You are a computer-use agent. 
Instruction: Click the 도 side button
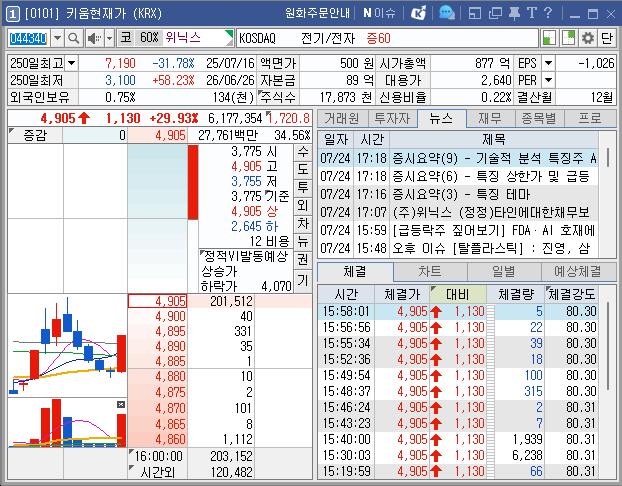click(303, 169)
